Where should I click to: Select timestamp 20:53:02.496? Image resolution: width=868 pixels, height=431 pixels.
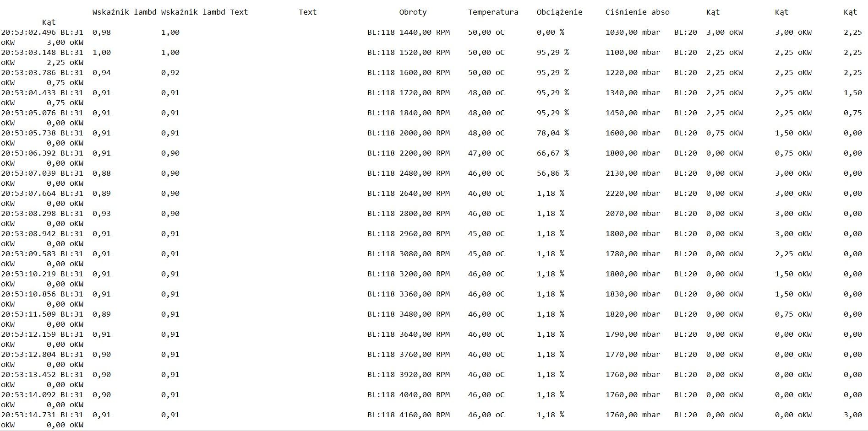click(28, 32)
